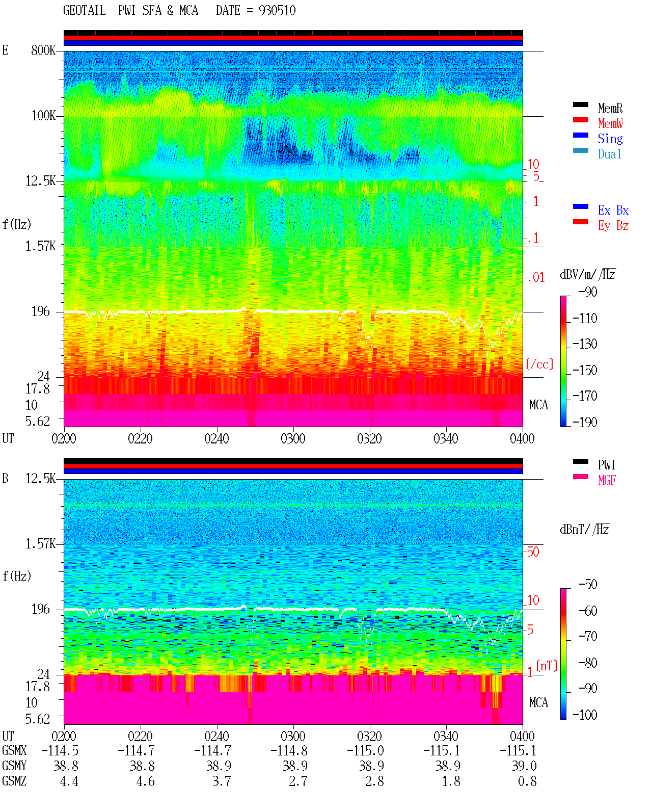Viewport: 652px width, 812px height.
Task: Click the blue Ex Bx legend swatch
Action: coord(581,206)
